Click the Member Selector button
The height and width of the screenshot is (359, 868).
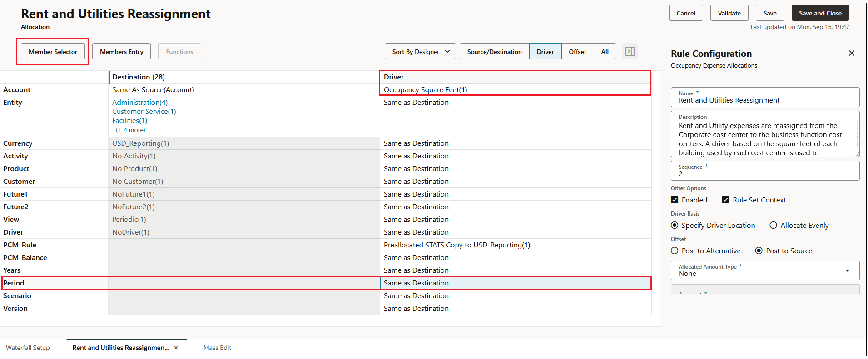[x=53, y=51]
